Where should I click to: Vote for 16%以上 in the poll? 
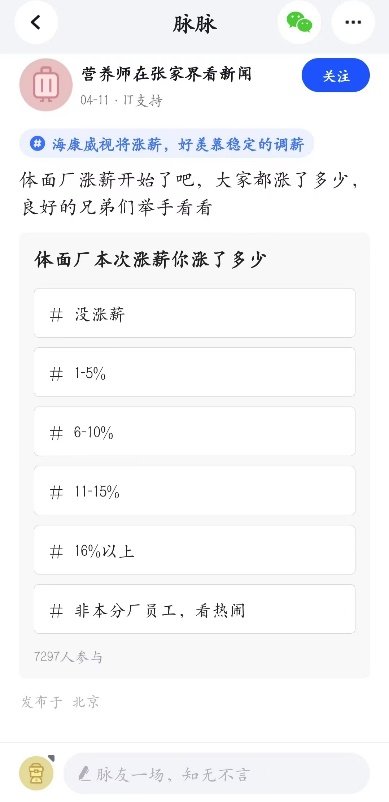tap(194, 550)
